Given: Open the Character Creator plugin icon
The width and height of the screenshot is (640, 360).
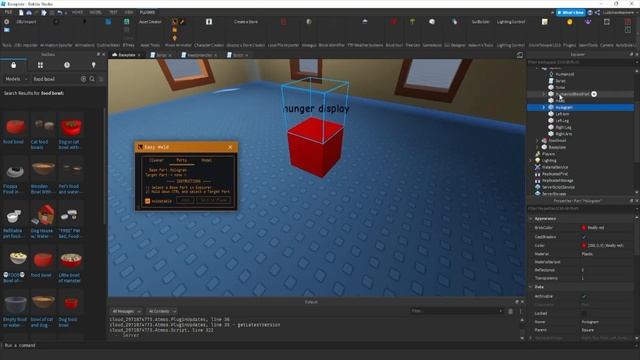Looking at the screenshot, I should [209, 22].
